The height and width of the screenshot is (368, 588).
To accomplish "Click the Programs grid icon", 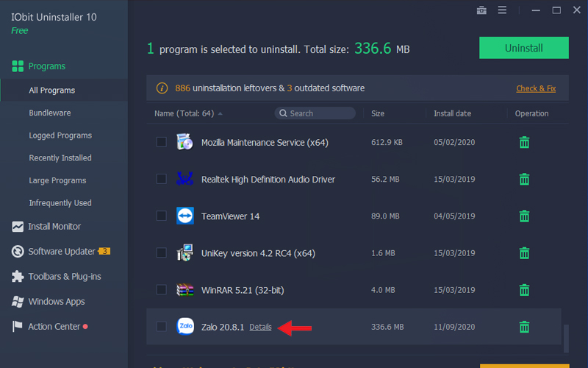I will pos(18,66).
